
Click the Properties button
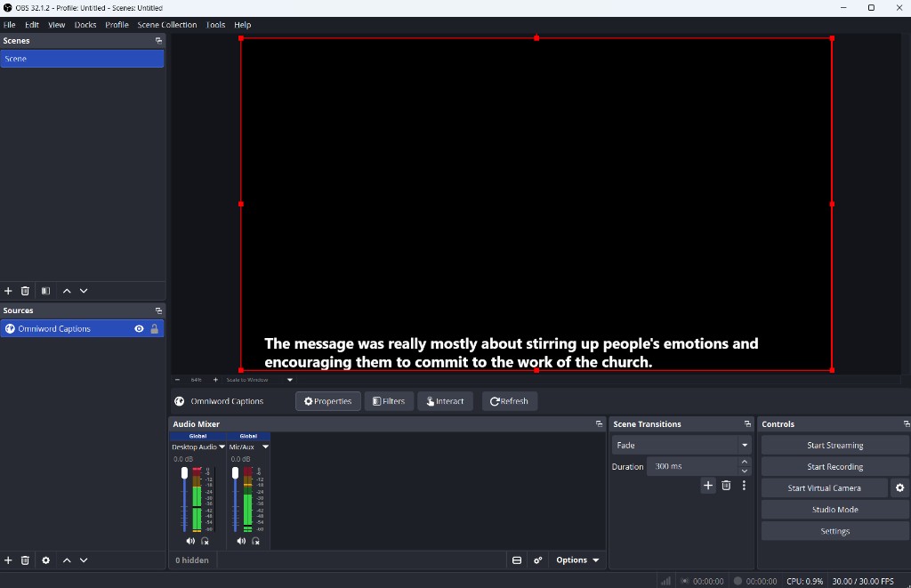[x=327, y=401]
